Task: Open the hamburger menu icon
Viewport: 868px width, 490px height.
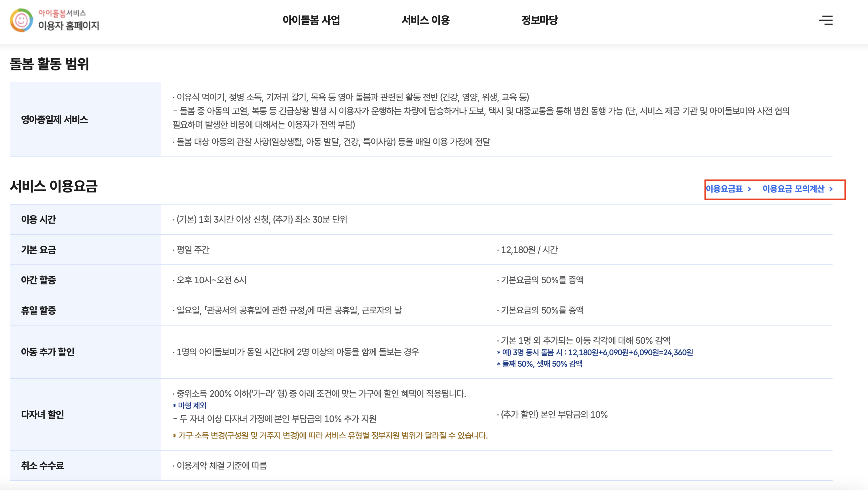Action: (825, 20)
